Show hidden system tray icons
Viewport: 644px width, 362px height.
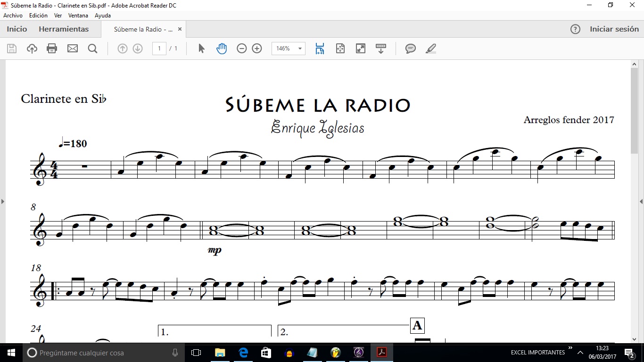581,353
